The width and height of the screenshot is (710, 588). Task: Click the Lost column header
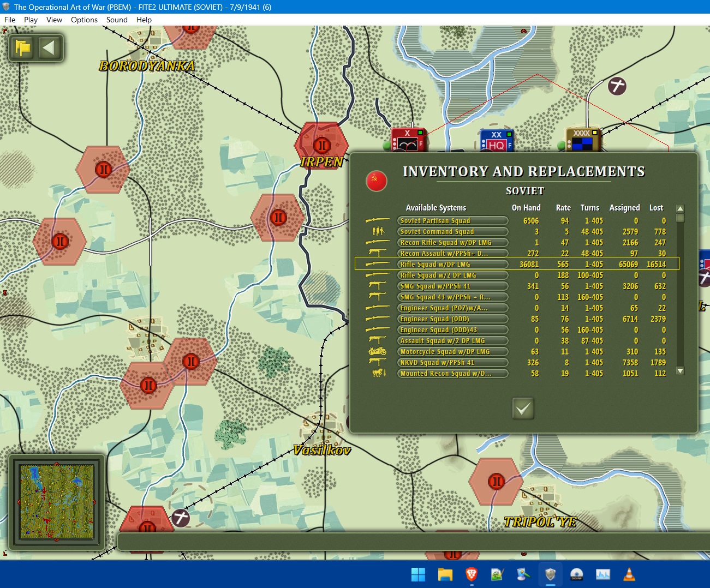point(657,208)
